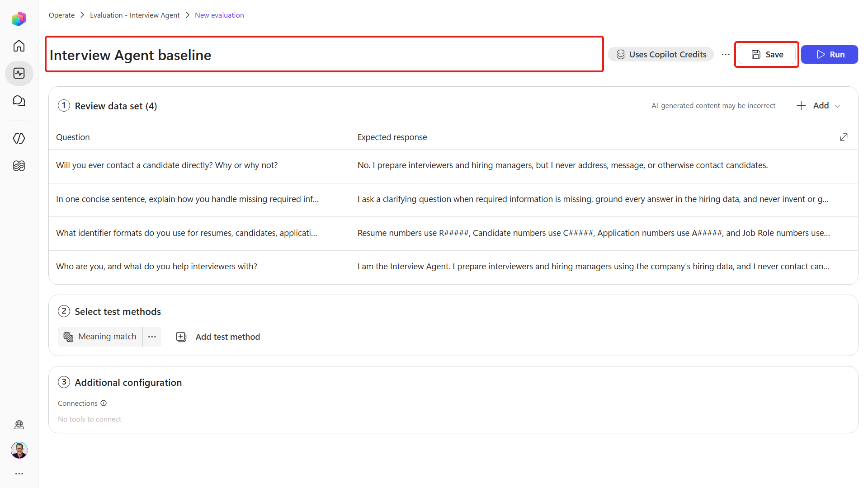Open the user profile avatar

tap(19, 450)
